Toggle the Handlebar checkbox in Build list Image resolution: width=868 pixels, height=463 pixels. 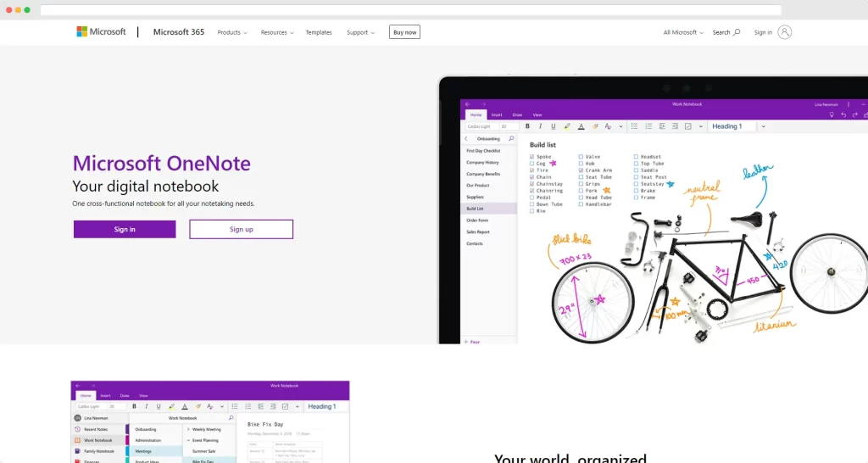pos(581,204)
